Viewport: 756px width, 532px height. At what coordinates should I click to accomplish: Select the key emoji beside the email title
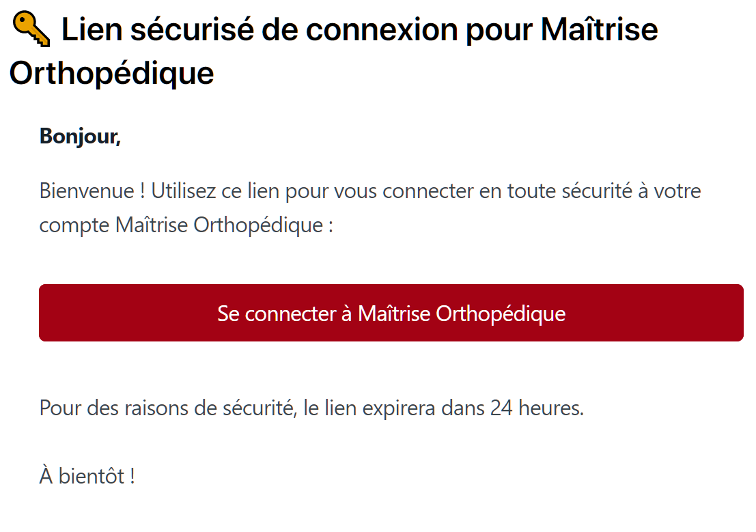[x=30, y=29]
